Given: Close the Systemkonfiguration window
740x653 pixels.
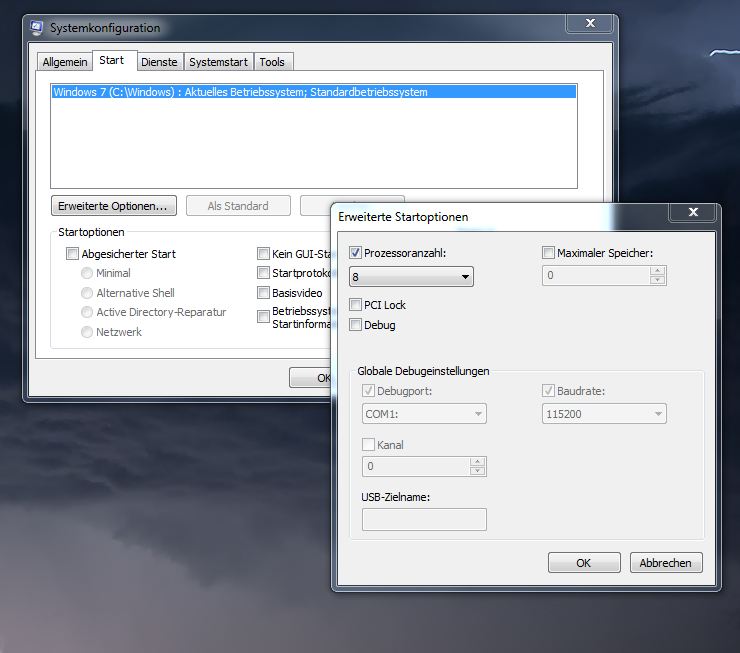Looking at the screenshot, I should pos(590,24).
